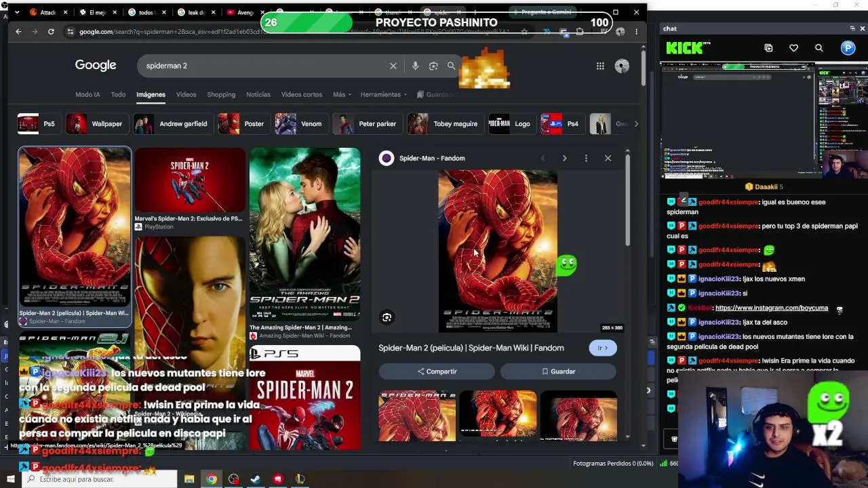
Task: Expand the Herramientas tools dropdown
Action: (x=384, y=94)
